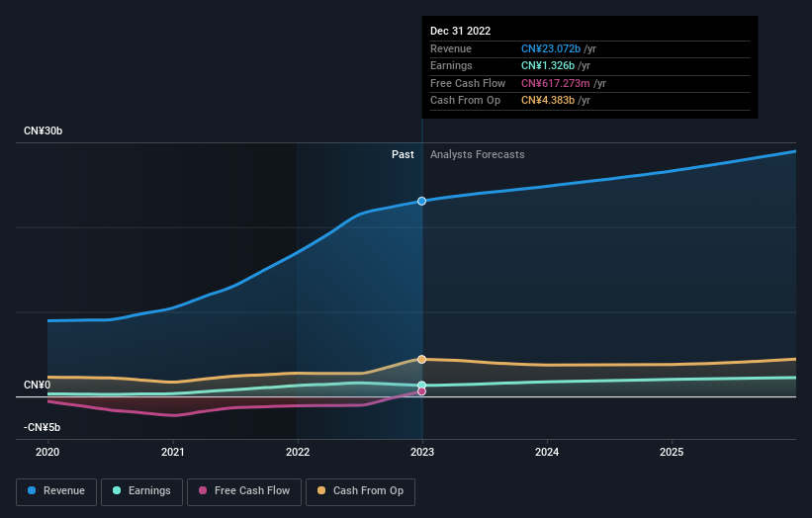Image resolution: width=812 pixels, height=518 pixels.
Task: Click the 2021 x-axis label
Action: [172, 453]
